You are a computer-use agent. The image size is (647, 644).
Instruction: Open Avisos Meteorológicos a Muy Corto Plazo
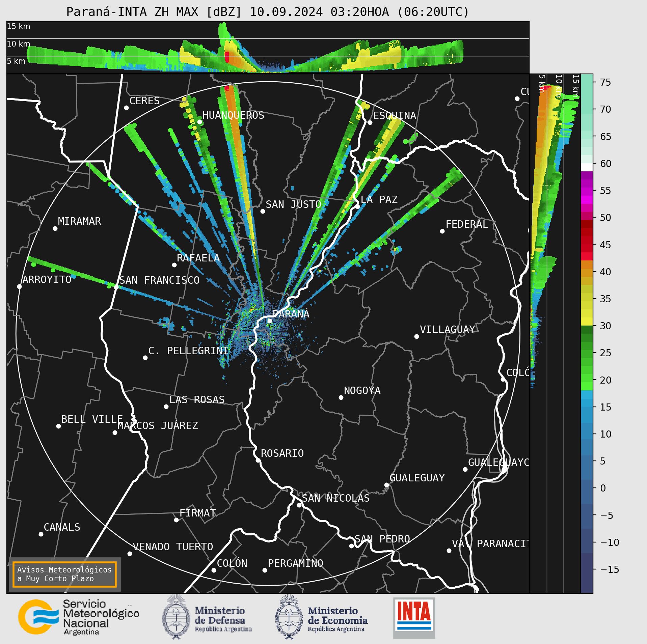[x=64, y=574]
